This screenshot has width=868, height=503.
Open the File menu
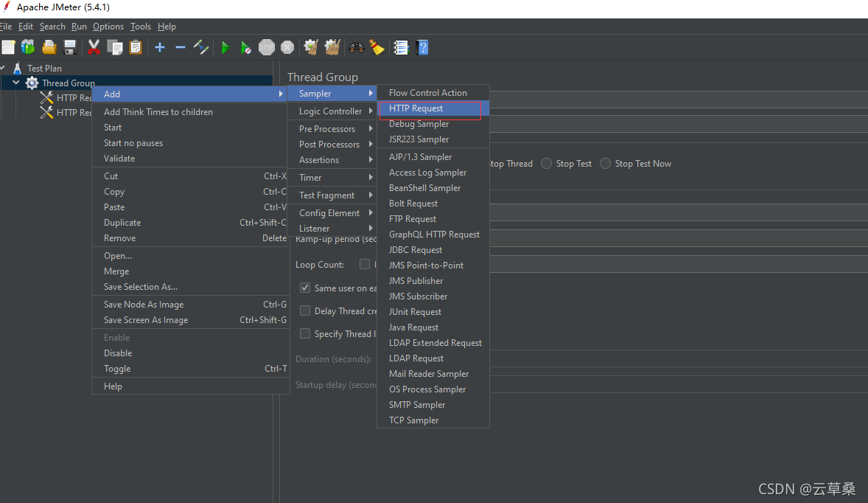pos(6,27)
